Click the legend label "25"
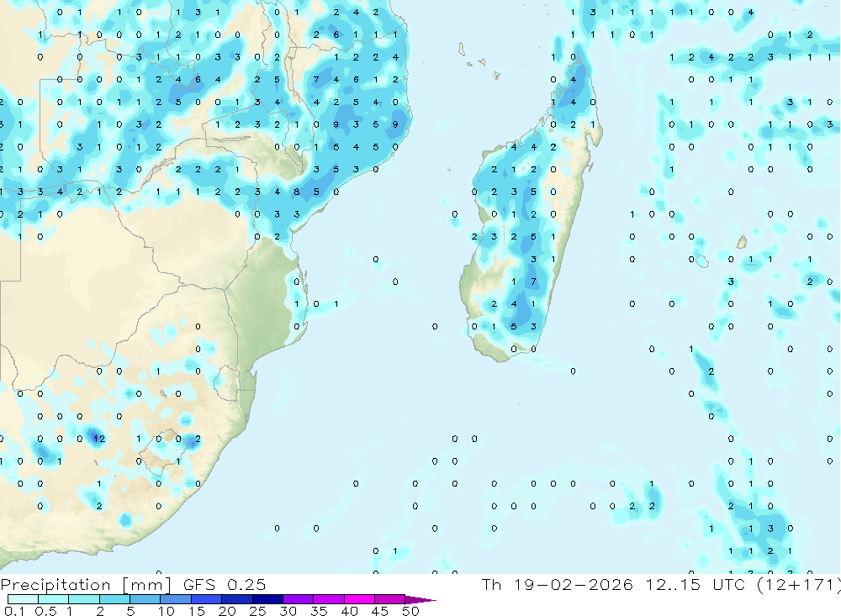 258,611
